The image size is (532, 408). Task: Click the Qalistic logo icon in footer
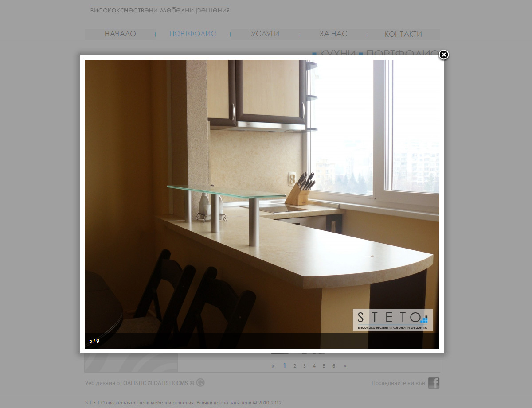coord(200,383)
